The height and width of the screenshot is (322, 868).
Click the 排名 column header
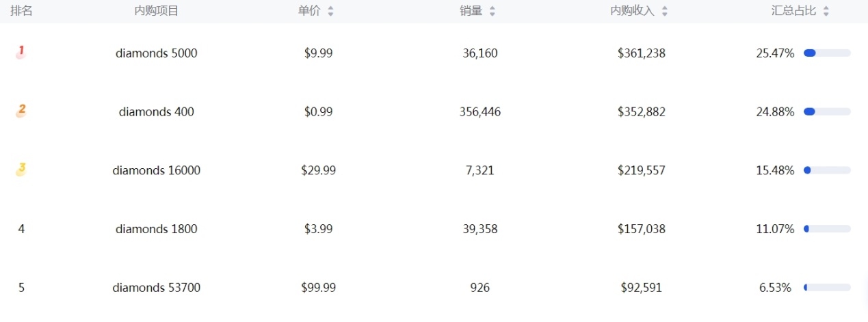click(21, 11)
